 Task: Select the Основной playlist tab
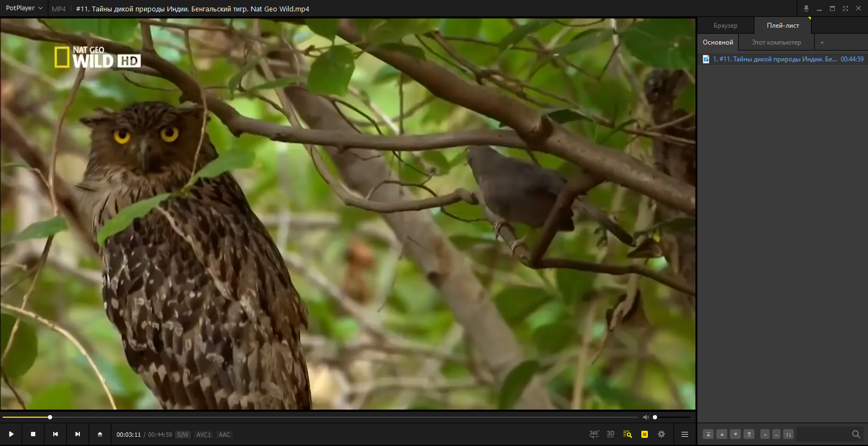(x=718, y=42)
